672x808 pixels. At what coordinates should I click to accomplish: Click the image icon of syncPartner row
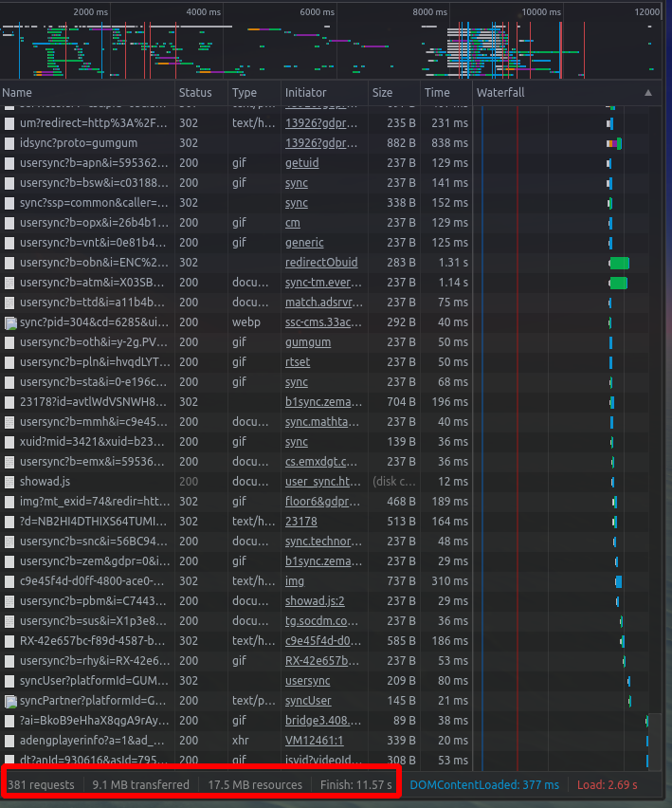[x=10, y=702]
